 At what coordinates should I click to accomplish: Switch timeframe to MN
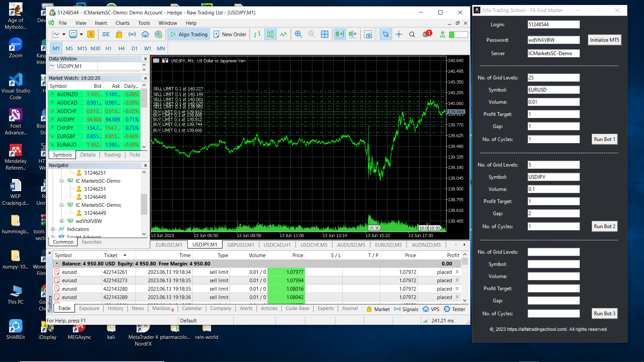(x=161, y=48)
